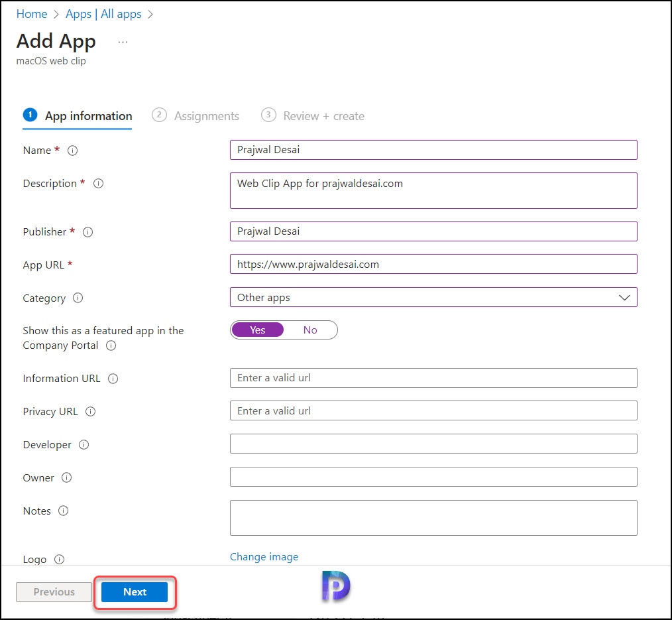Open info tooltip next to Owner
This screenshot has height=620, width=672.
click(x=66, y=477)
